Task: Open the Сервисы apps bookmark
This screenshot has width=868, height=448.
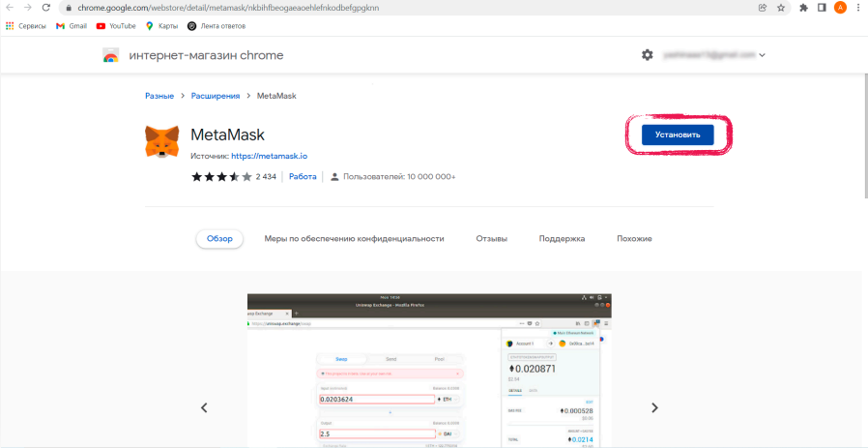Action: click(x=26, y=26)
